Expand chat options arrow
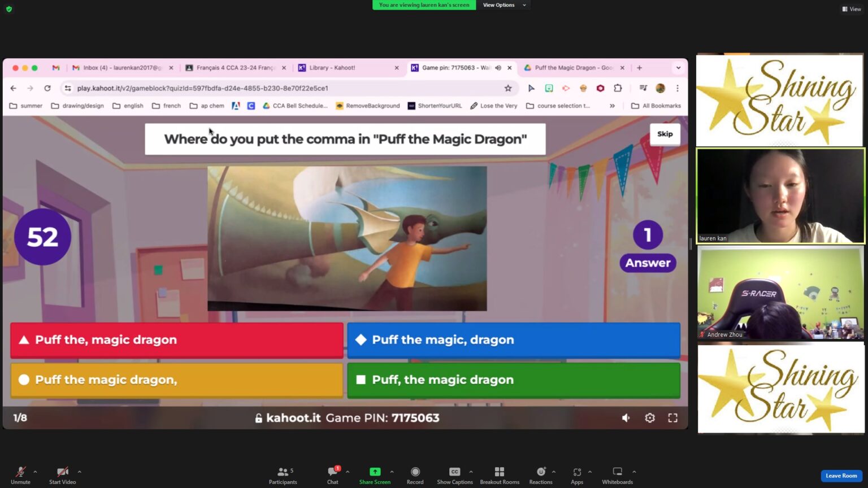 click(x=348, y=472)
